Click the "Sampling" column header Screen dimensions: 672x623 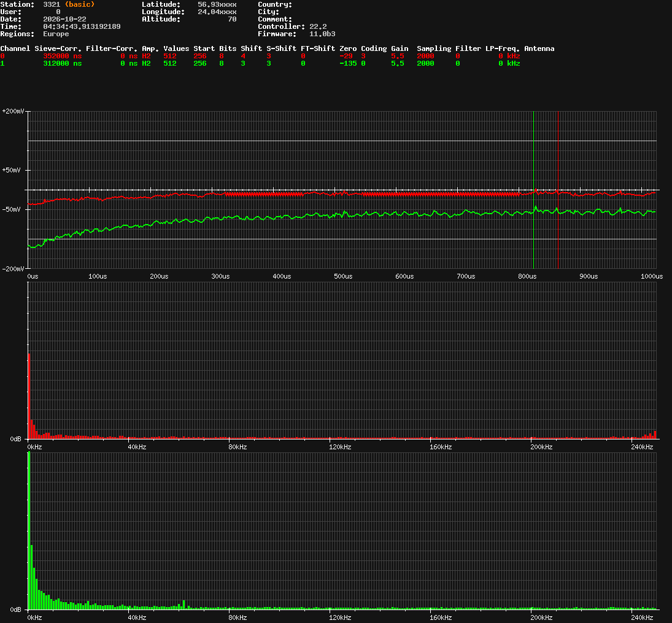pos(434,49)
